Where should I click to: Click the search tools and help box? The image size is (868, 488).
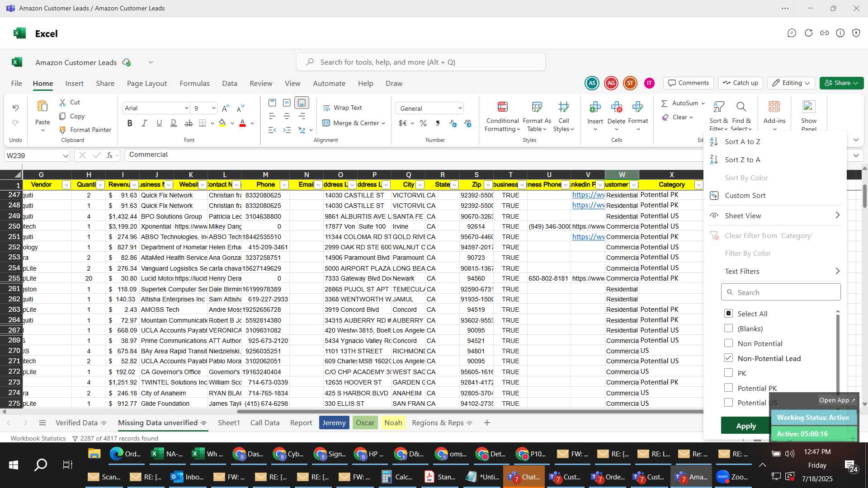(x=421, y=62)
